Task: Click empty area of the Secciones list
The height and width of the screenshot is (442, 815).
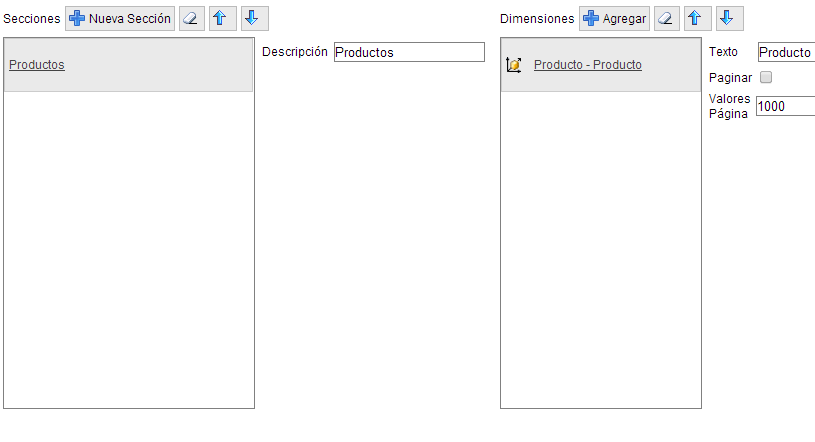Action: tap(128, 250)
